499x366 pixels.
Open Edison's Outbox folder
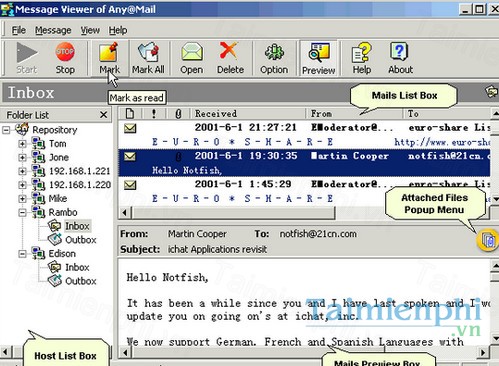[x=81, y=281]
